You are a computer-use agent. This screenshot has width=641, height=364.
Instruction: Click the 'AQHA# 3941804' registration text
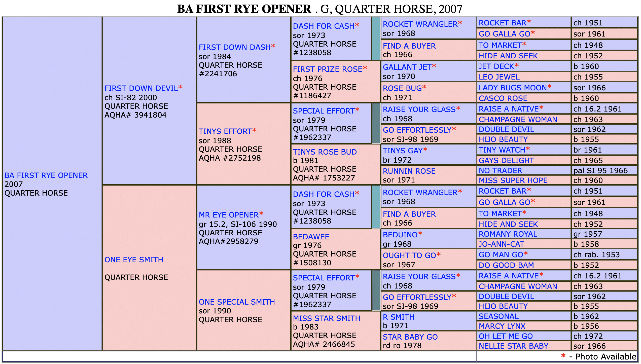pos(135,115)
